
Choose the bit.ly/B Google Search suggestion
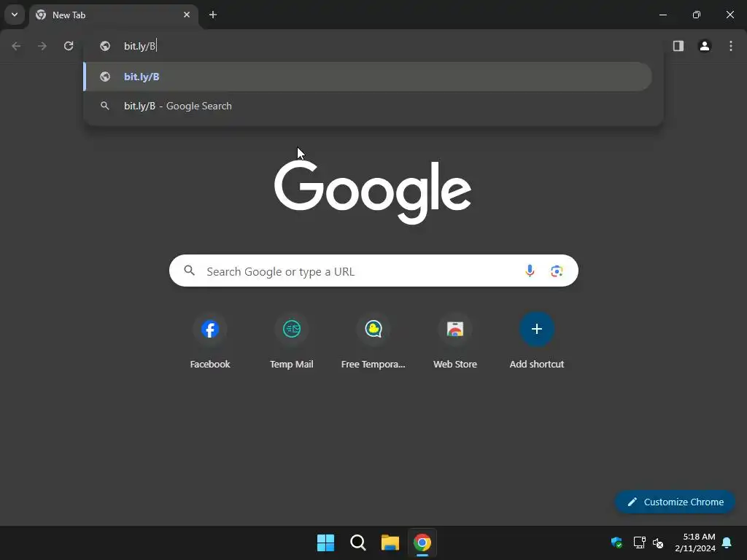point(368,106)
